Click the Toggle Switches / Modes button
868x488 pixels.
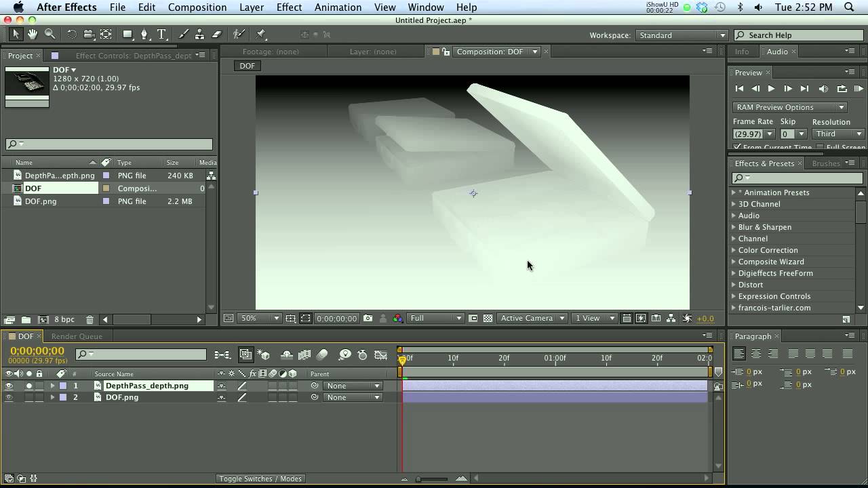(x=260, y=479)
